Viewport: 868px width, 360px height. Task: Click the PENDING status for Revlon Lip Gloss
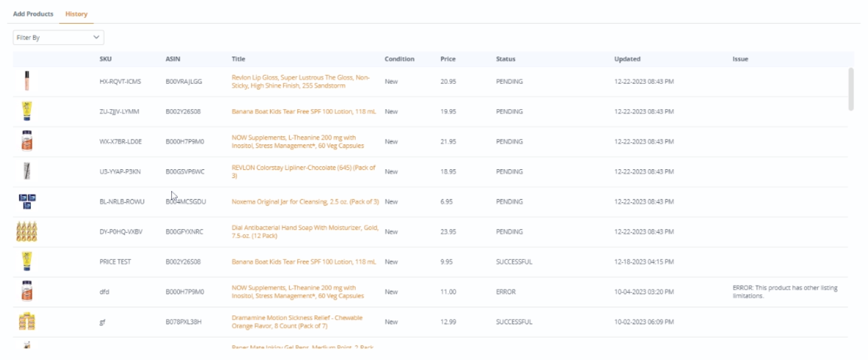click(x=509, y=82)
